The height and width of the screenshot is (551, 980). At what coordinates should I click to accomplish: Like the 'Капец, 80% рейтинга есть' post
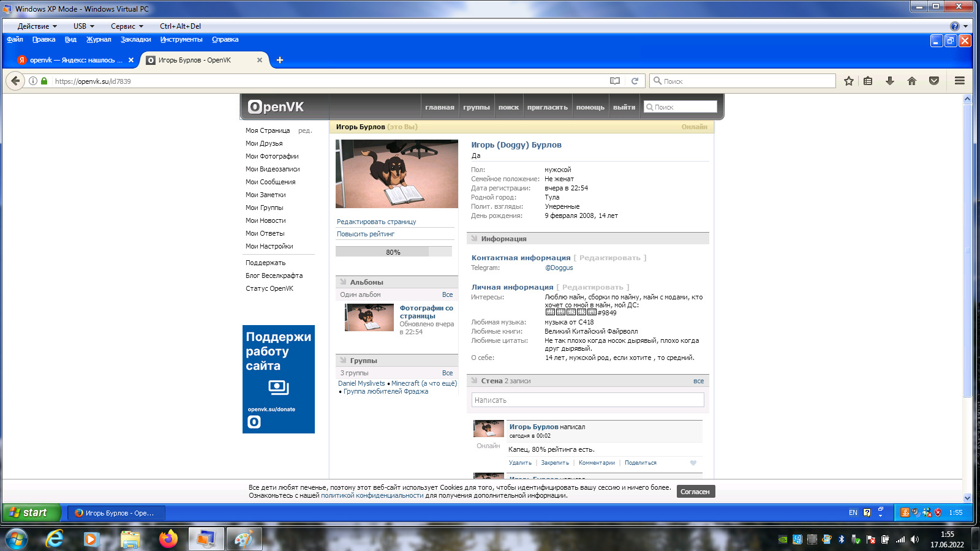click(693, 463)
